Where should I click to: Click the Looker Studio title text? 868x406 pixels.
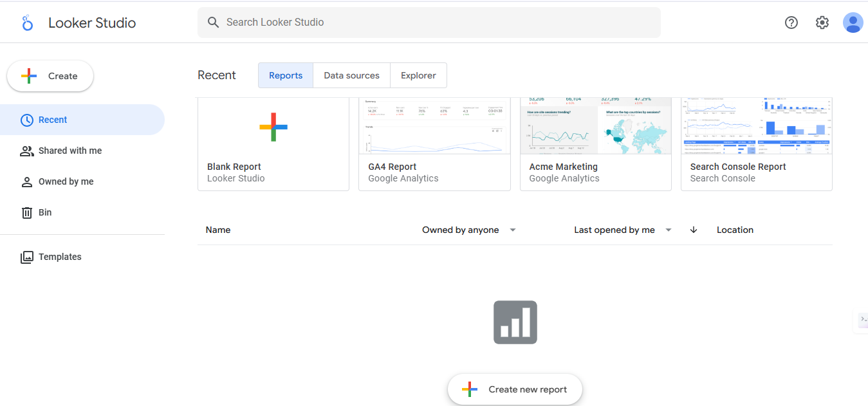point(92,23)
